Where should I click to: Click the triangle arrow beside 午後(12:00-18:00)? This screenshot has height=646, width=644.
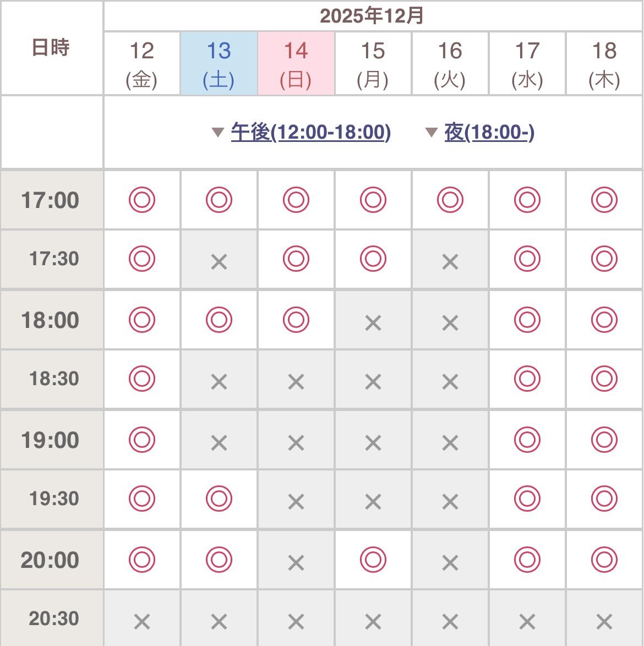point(218,133)
